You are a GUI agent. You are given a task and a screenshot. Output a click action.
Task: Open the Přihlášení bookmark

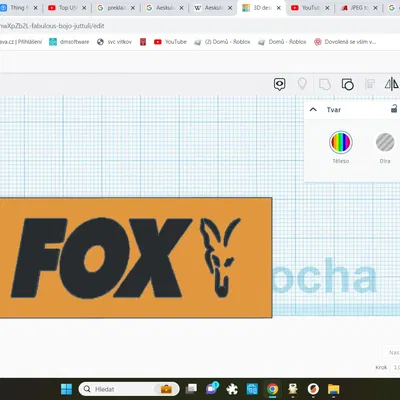pyautogui.click(x=21, y=42)
